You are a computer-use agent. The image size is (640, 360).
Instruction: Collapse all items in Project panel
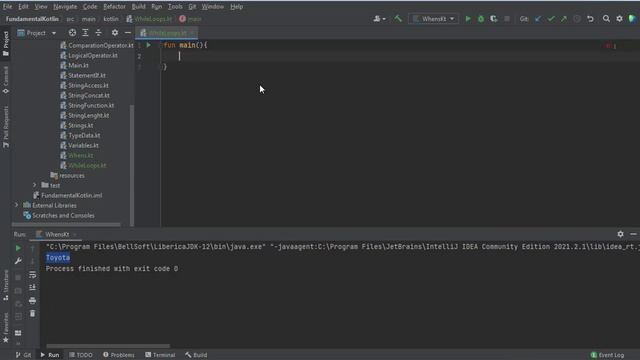[x=98, y=33]
